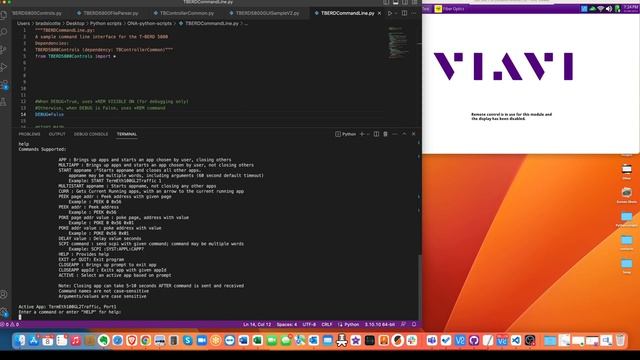
Task: Switch to the TBERD5800GUISampleV2.py tab
Action: 264,13
